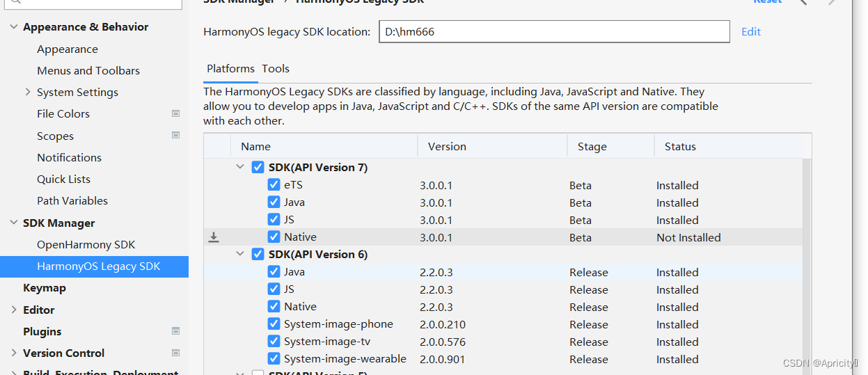The width and height of the screenshot is (868, 375).
Task: Click the SDK table vertical scrollbar
Action: [x=807, y=266]
